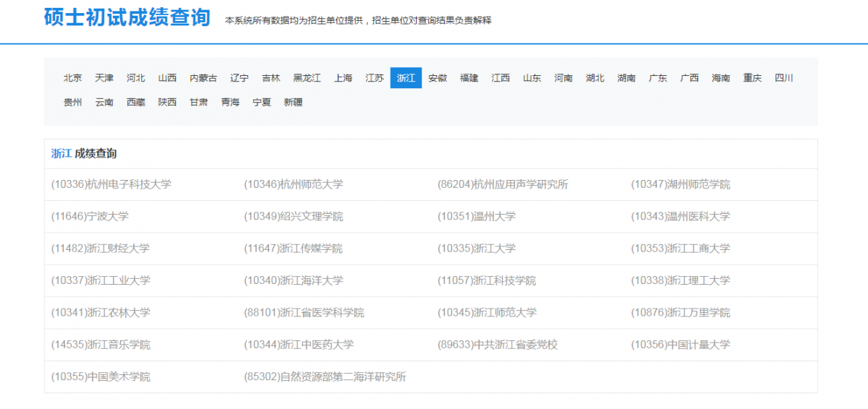Switch to 青海 province
The height and width of the screenshot is (409, 868).
pyautogui.click(x=231, y=103)
